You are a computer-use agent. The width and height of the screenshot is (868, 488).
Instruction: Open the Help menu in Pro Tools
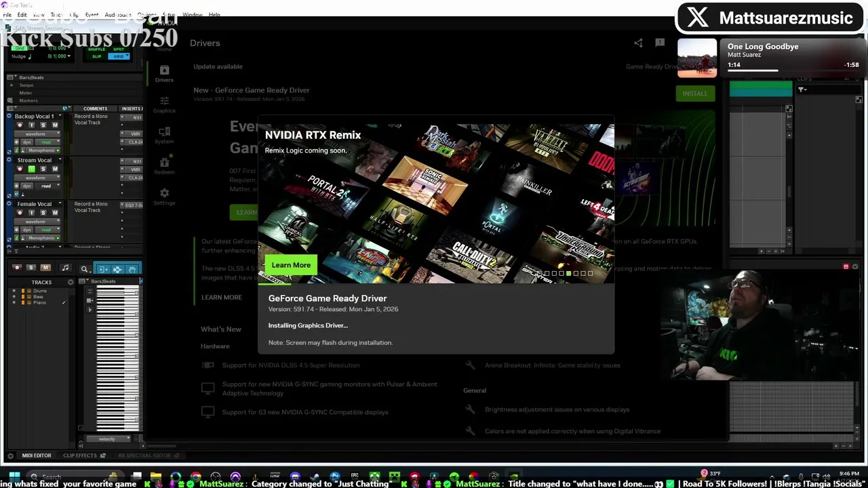[x=214, y=14]
